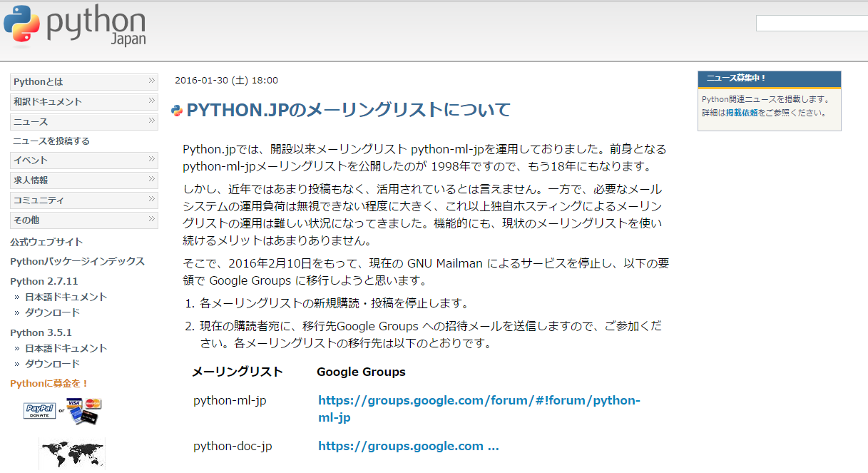
Task: Go to Pythonパッケージインデックス link
Action: (x=78, y=261)
